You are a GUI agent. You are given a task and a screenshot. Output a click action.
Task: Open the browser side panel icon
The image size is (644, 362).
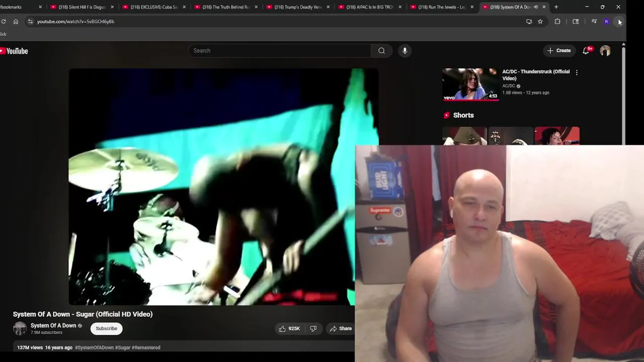576,22
